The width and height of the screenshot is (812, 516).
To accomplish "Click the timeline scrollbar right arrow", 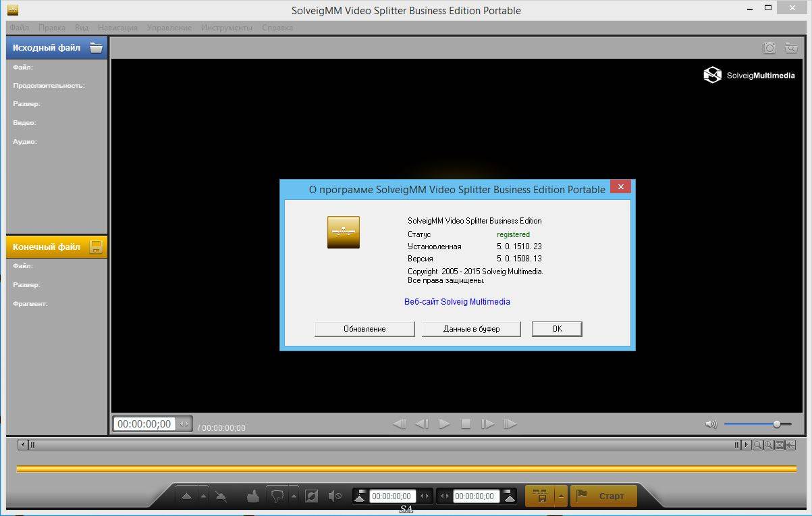I will pyautogui.click(x=747, y=445).
